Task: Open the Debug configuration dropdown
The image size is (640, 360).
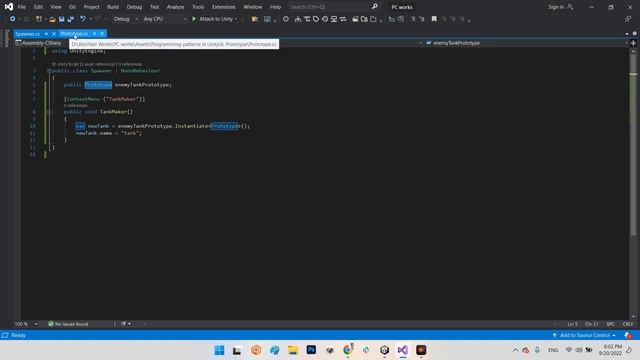Action: point(125,19)
